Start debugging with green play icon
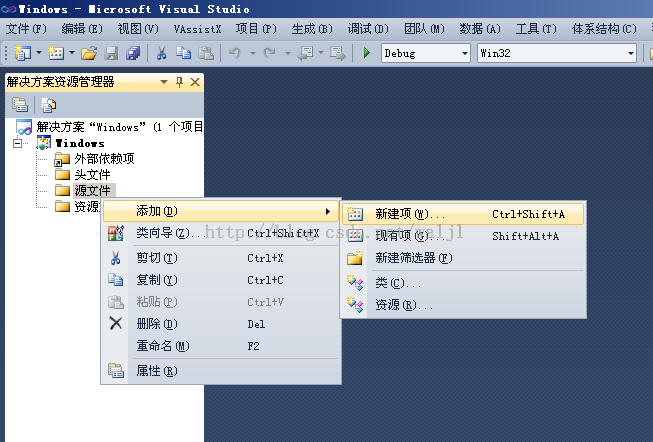Image resolution: width=653 pixels, height=442 pixels. pyautogui.click(x=366, y=53)
